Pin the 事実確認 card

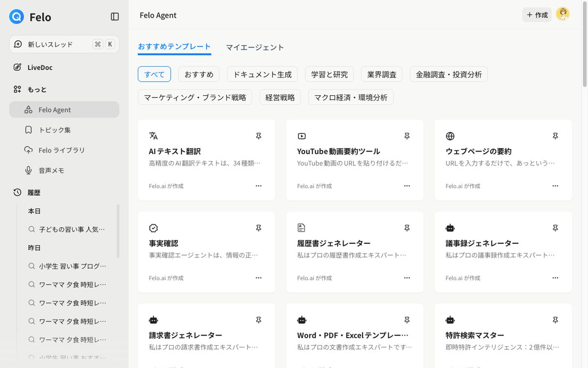click(259, 228)
